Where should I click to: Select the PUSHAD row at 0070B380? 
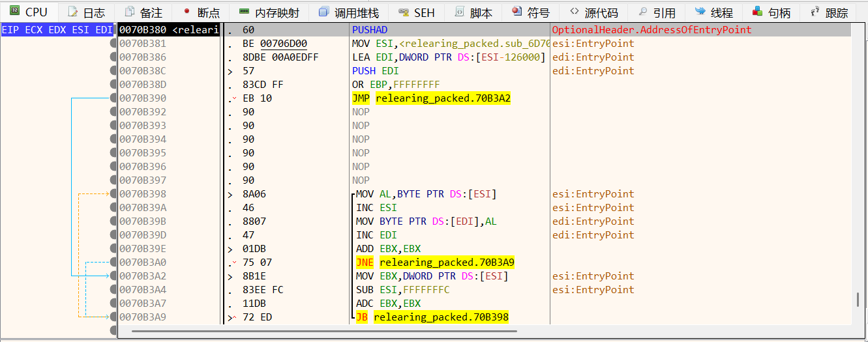[x=369, y=30]
